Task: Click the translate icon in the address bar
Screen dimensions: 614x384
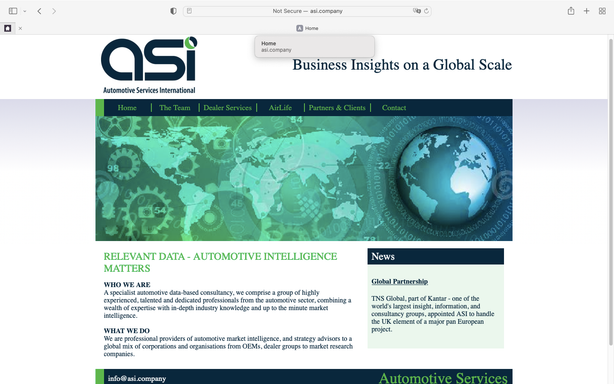Action: tap(417, 11)
